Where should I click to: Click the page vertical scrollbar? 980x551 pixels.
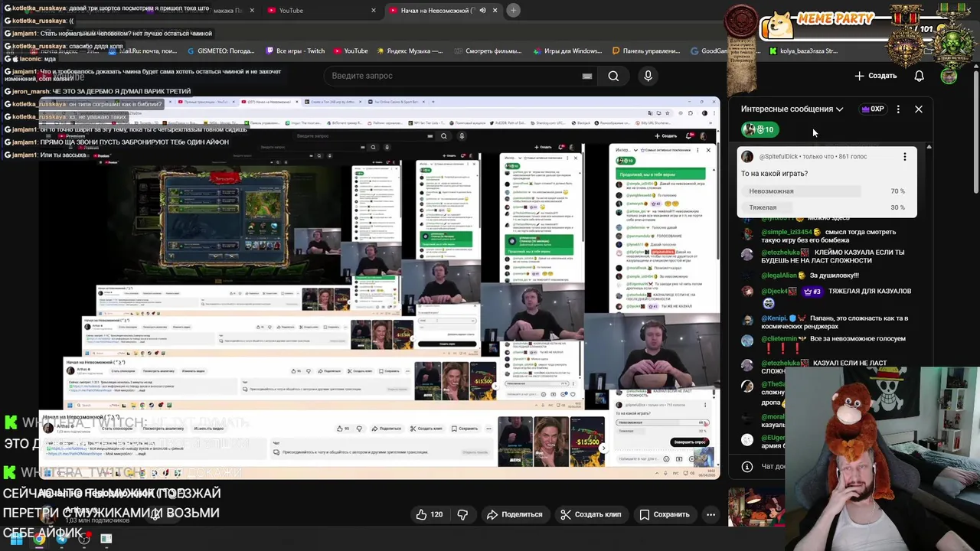pos(975,130)
